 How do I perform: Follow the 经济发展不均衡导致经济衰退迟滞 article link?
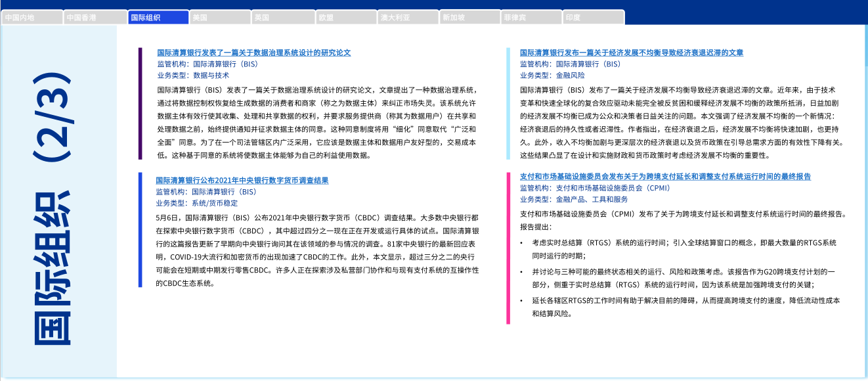631,53
